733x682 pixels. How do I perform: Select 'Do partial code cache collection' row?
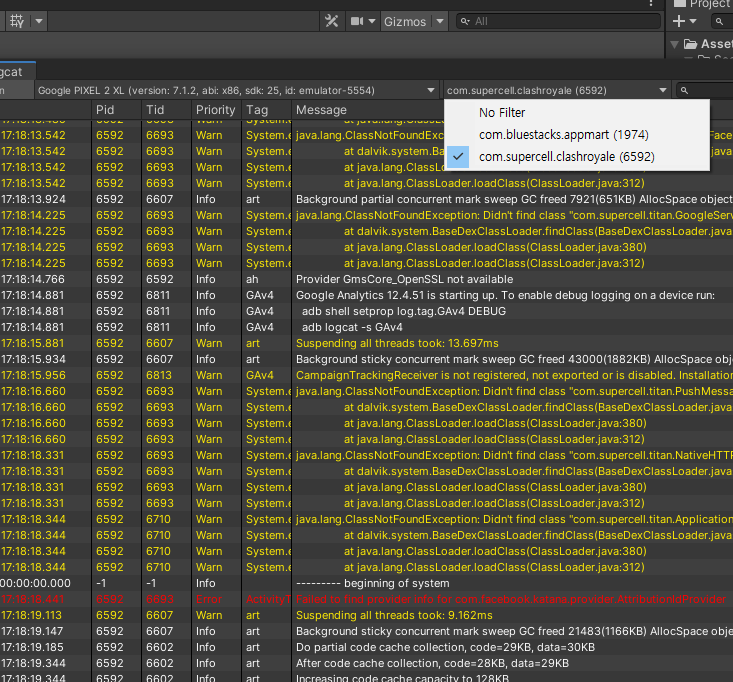click(x=366, y=647)
